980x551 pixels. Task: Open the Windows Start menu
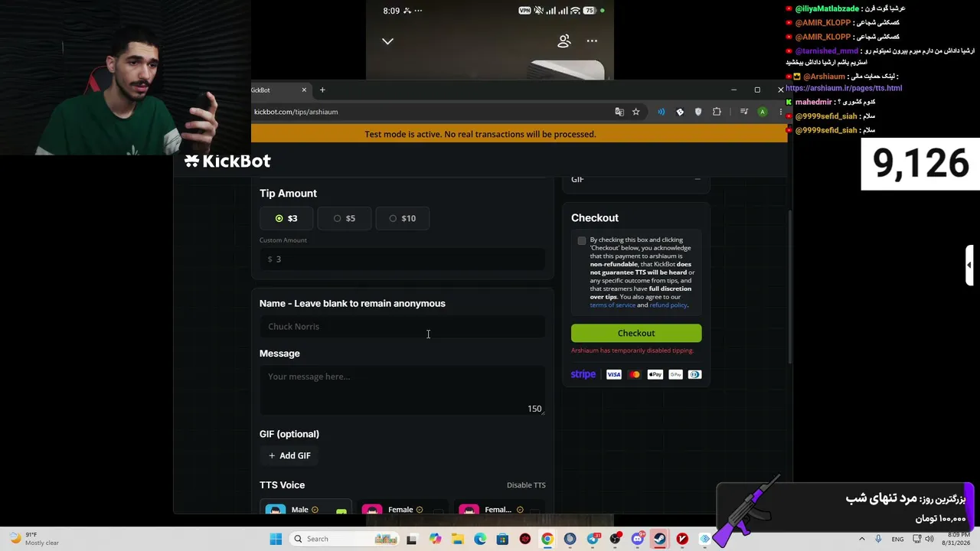coord(276,539)
